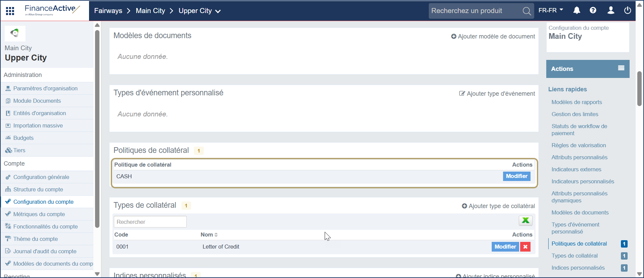
Task: Export collateral types to Excel
Action: (x=525, y=220)
